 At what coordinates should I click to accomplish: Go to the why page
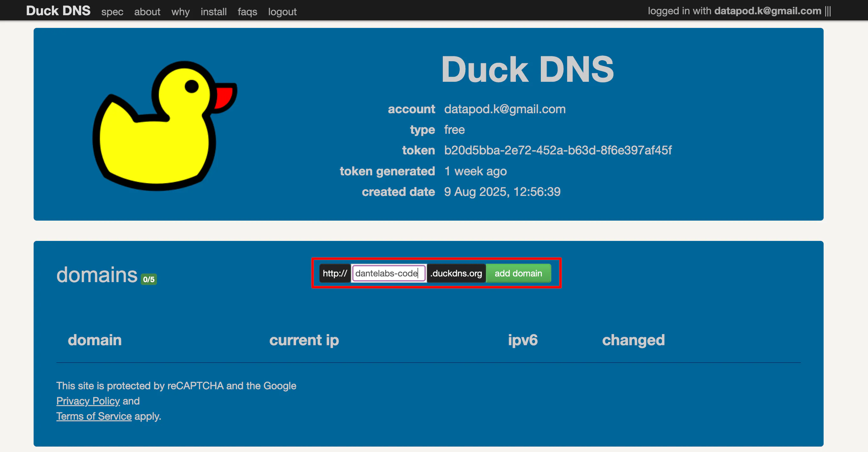(180, 12)
